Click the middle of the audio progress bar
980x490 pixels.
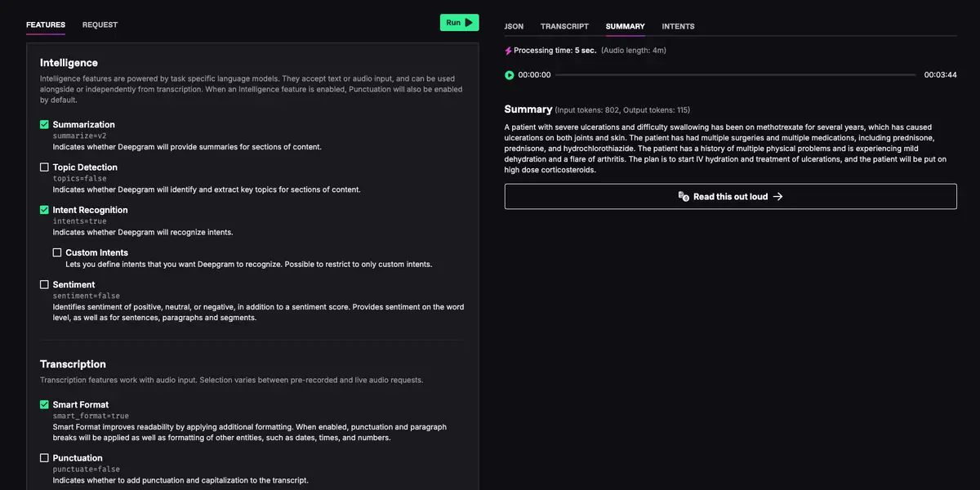click(737, 75)
